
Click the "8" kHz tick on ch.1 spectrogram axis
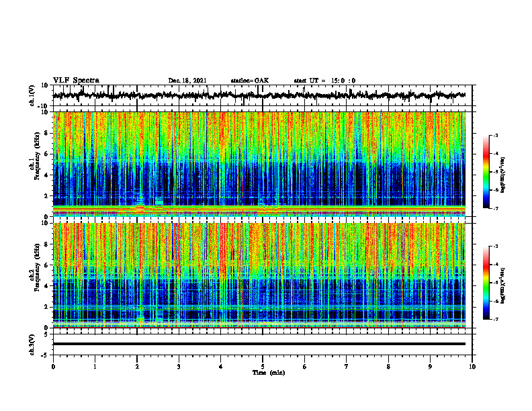tap(47, 133)
